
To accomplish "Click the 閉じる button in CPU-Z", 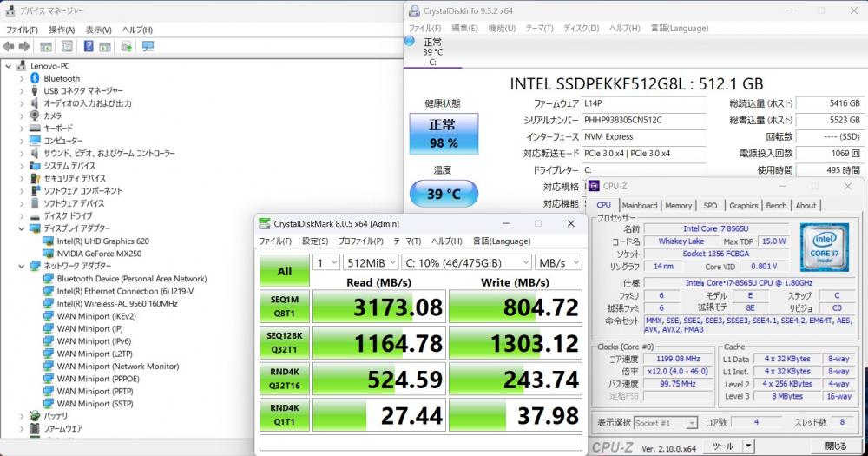I will tap(835, 446).
